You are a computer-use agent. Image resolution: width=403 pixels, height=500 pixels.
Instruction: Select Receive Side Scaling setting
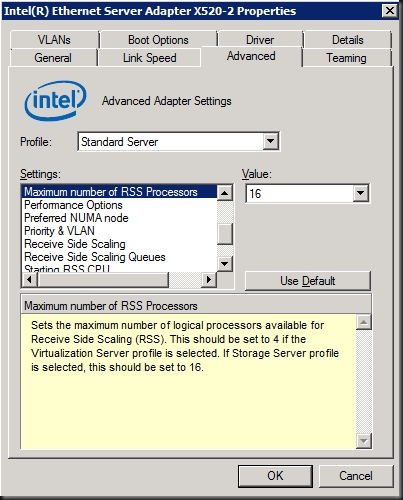(x=119, y=244)
